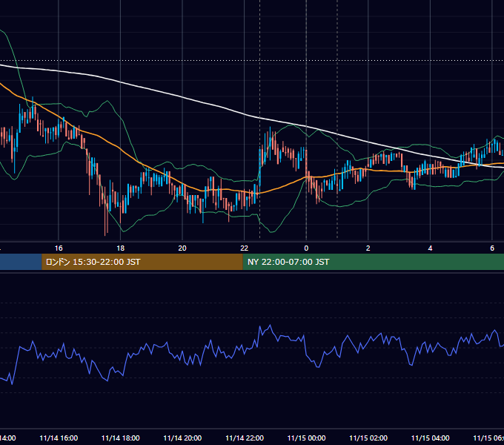The height and width of the screenshot is (445, 504).
Task: Click the 22 hour axis label
Action: click(245, 248)
